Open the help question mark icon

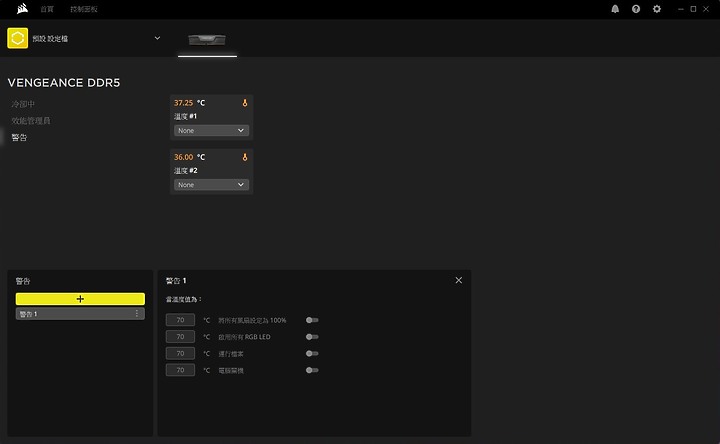coord(636,9)
